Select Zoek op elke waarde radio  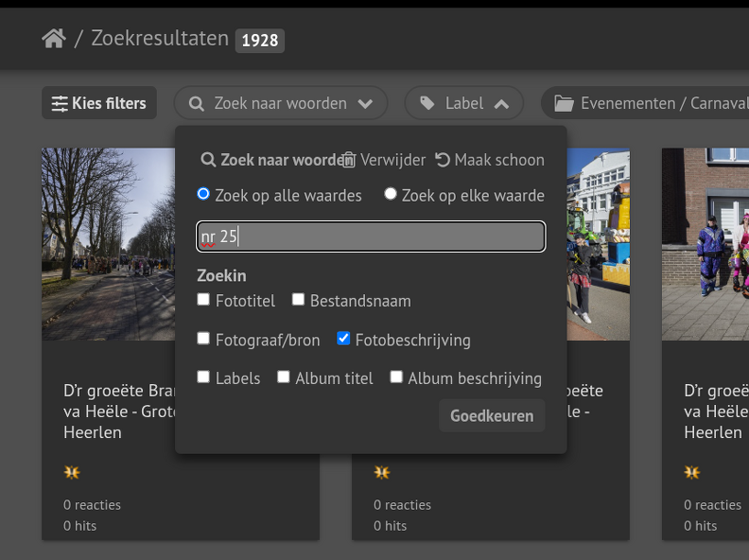click(x=391, y=194)
